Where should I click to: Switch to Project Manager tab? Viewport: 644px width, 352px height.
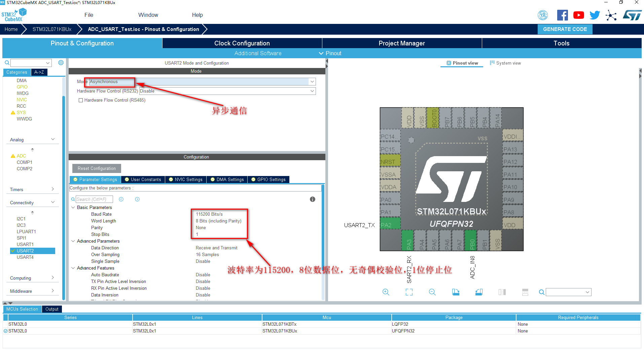(402, 43)
